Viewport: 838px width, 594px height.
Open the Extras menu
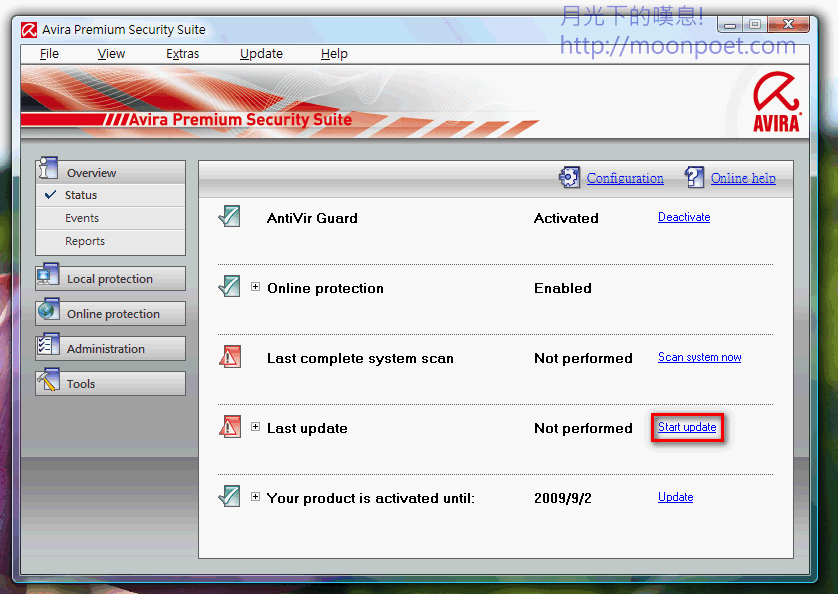(182, 54)
